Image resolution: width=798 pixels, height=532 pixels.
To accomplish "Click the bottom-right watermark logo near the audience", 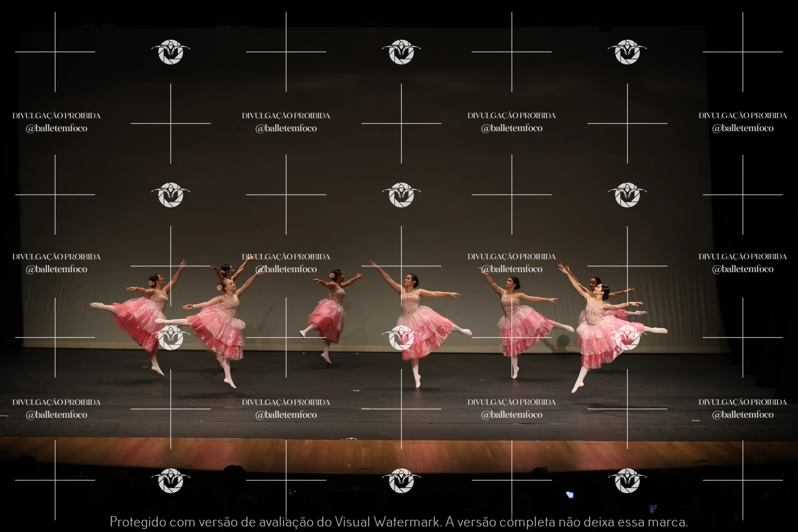I will pos(627,480).
